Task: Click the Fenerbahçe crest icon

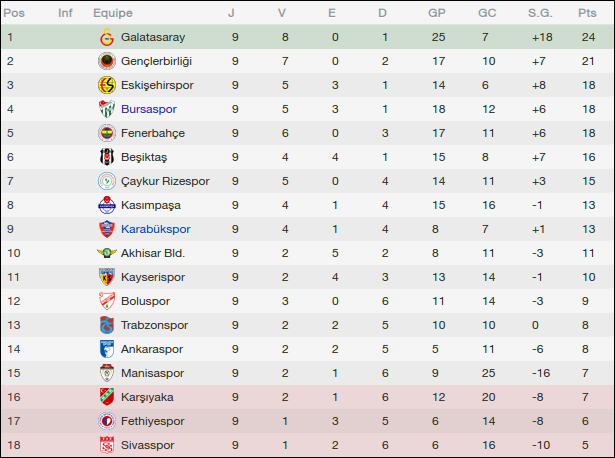Action: click(x=105, y=133)
